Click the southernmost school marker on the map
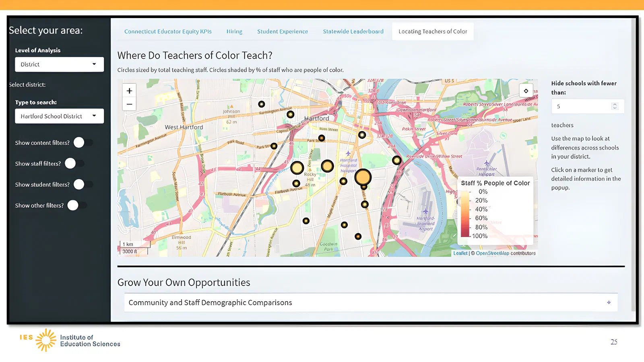Image resolution: width=644 pixels, height=362 pixels. (x=358, y=237)
